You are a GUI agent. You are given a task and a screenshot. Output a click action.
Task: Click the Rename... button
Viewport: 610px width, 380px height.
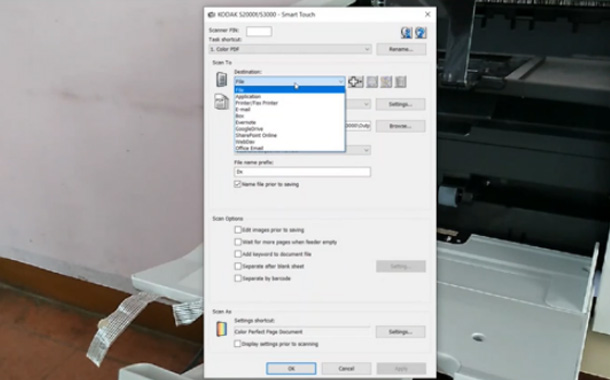tap(401, 49)
